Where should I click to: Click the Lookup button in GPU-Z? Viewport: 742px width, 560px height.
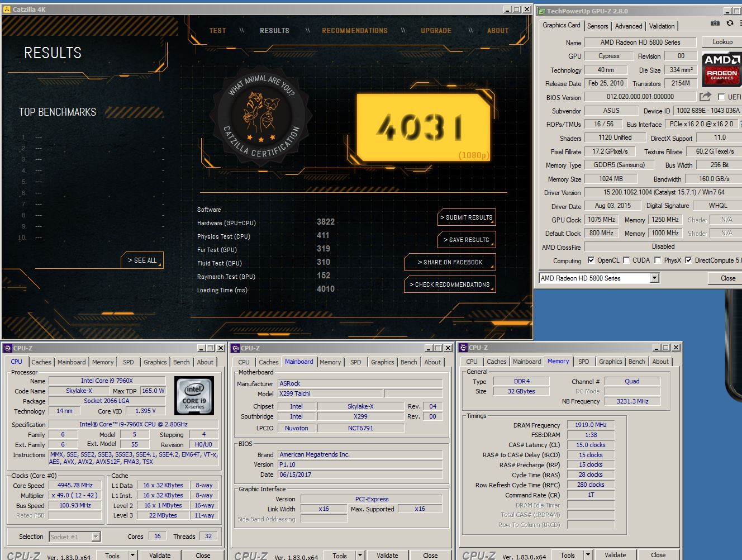722,42
